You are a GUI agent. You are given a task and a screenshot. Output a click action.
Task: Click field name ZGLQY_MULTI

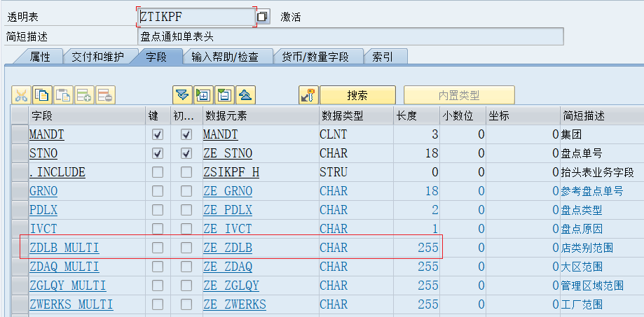click(68, 286)
